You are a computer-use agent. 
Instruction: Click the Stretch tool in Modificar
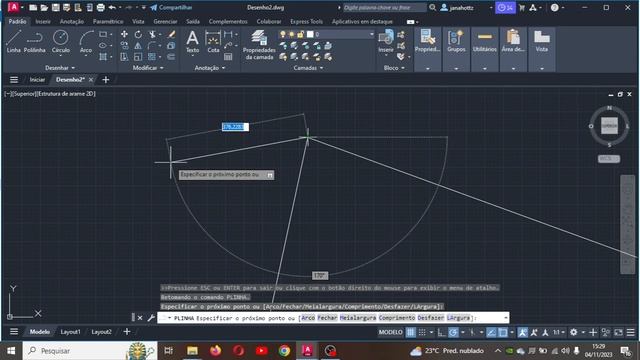coord(124,57)
